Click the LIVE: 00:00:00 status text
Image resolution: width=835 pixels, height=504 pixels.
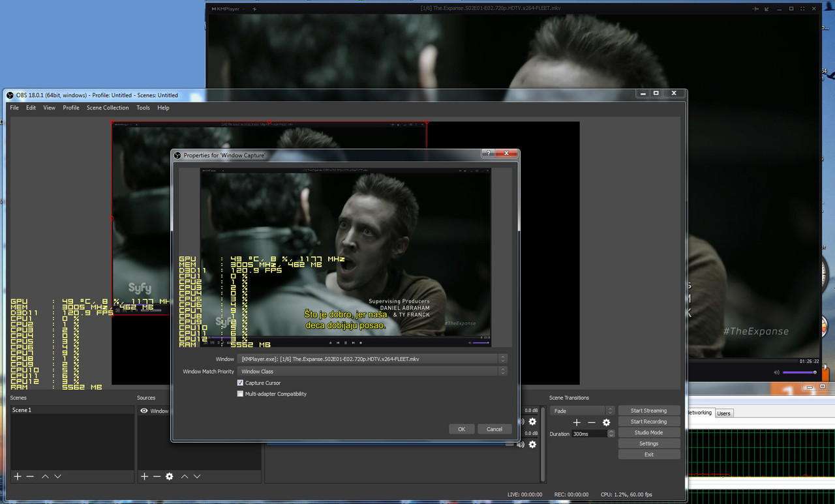(524, 494)
